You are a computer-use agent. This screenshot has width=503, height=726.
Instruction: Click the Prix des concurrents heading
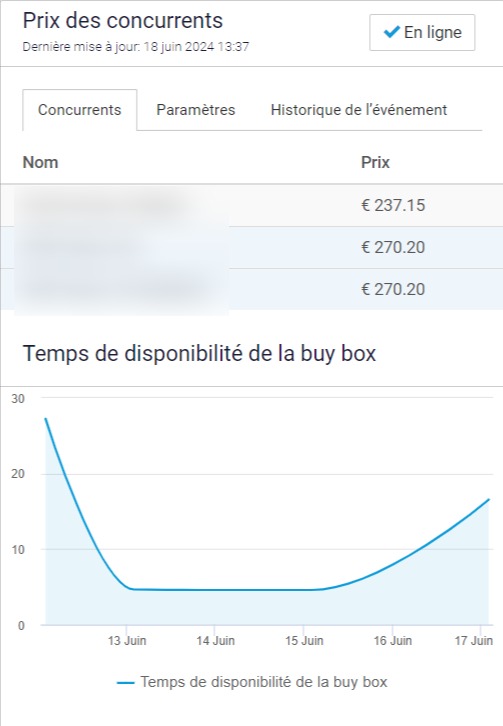(123, 21)
